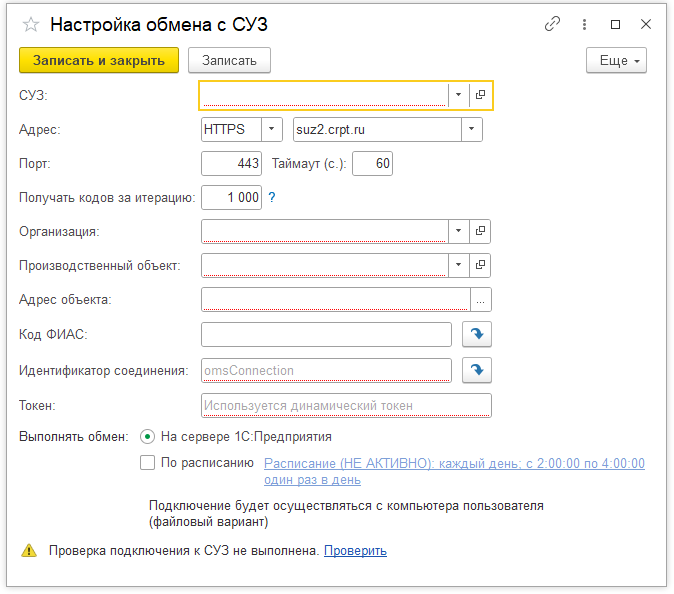Click the 'Записать' button
674x594 pixels.
[x=229, y=60]
